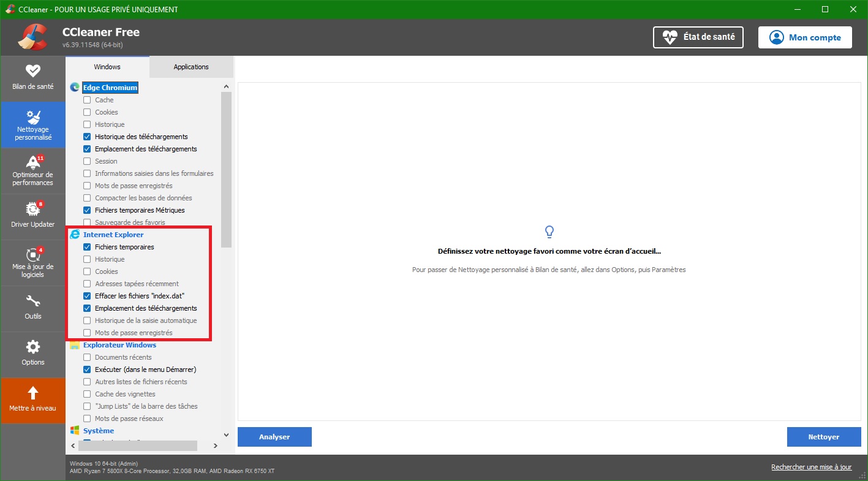Collapse the Internet Explorer section header
868x481 pixels.
pos(113,235)
